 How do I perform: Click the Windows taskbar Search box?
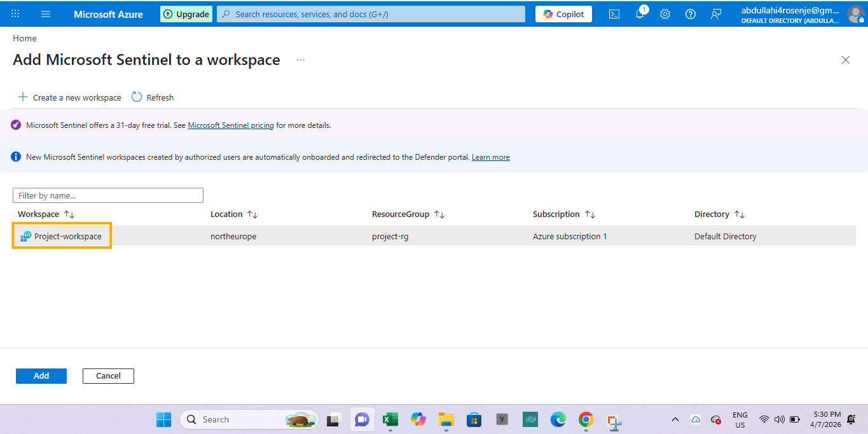(249, 419)
